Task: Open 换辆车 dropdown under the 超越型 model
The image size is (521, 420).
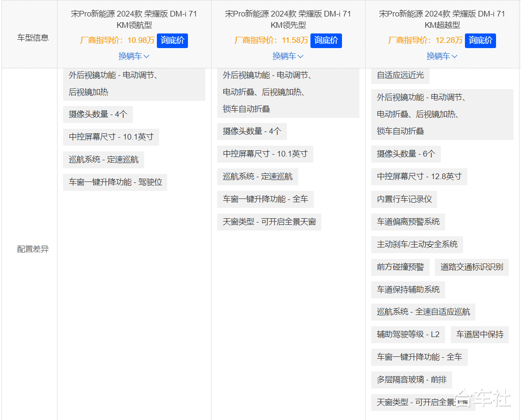Action: point(442,56)
